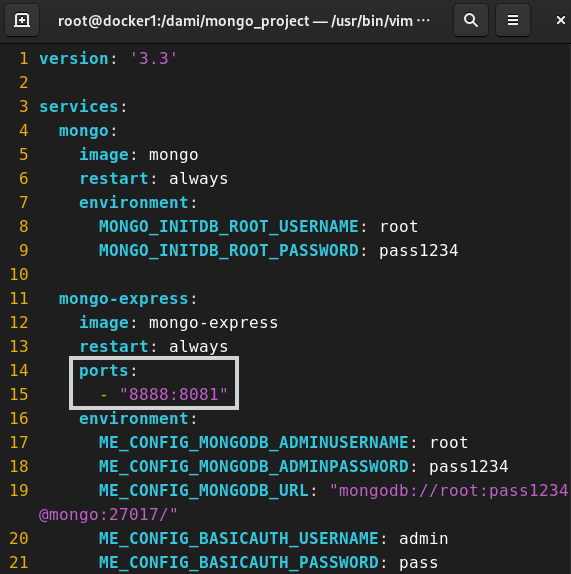The height and width of the screenshot is (574, 571).
Task: Click the 'mongo-express:' service on line 11
Action: 128,299
